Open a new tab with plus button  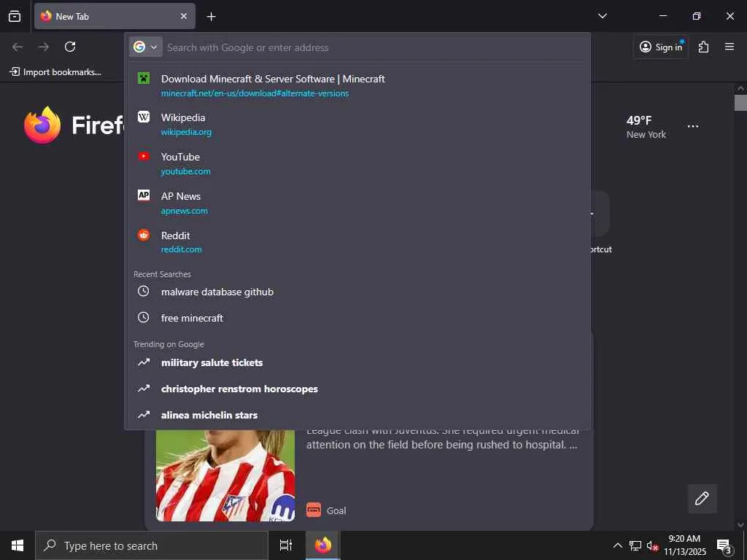click(211, 17)
